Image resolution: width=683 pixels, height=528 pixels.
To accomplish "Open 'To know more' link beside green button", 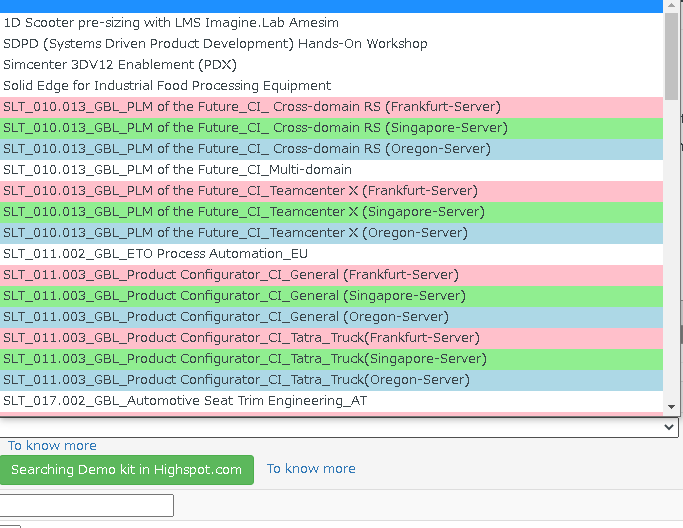I will click(311, 468).
